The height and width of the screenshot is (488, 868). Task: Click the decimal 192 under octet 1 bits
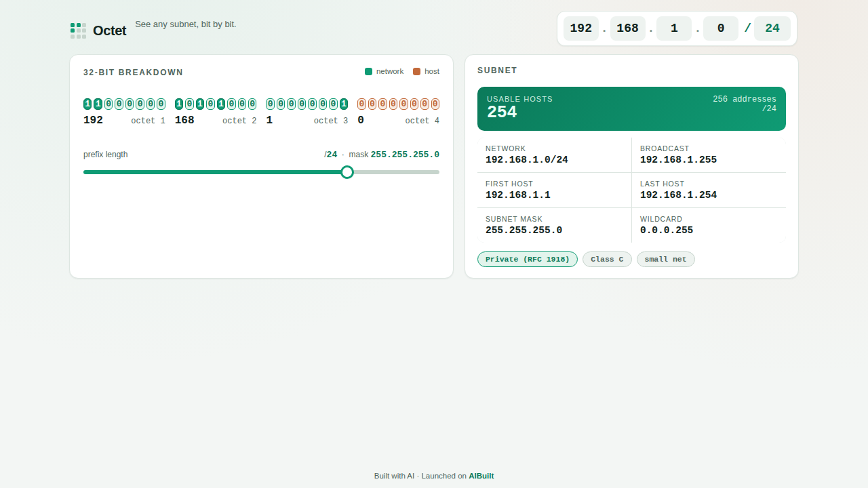(93, 120)
